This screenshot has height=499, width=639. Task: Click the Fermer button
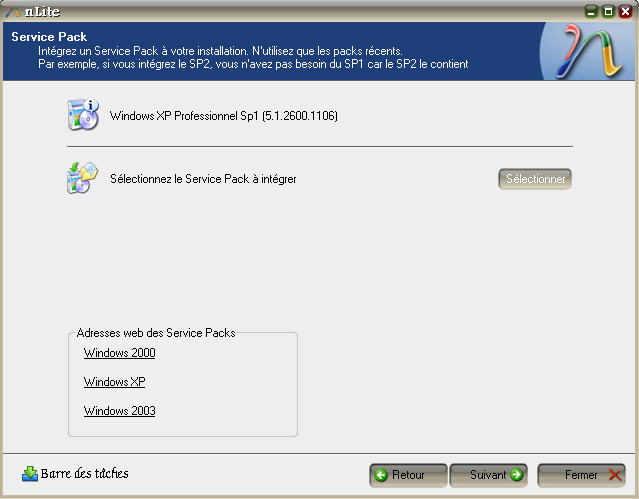click(582, 475)
